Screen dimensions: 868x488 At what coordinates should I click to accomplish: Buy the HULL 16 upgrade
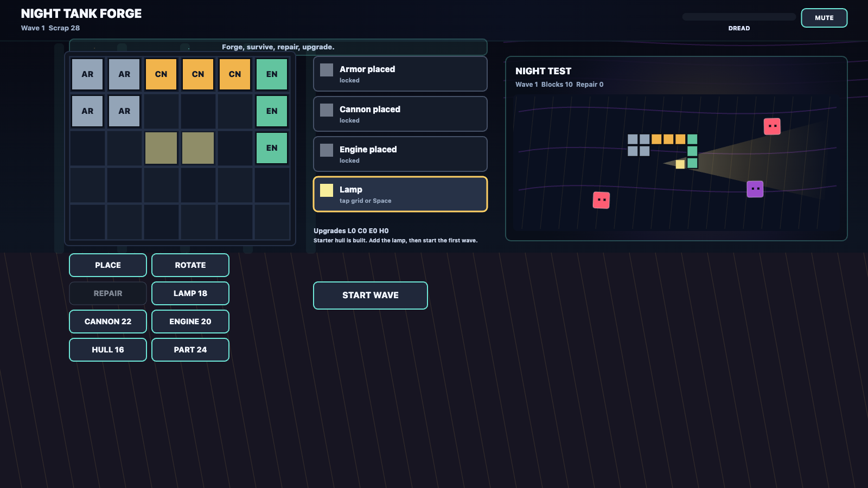(108, 350)
